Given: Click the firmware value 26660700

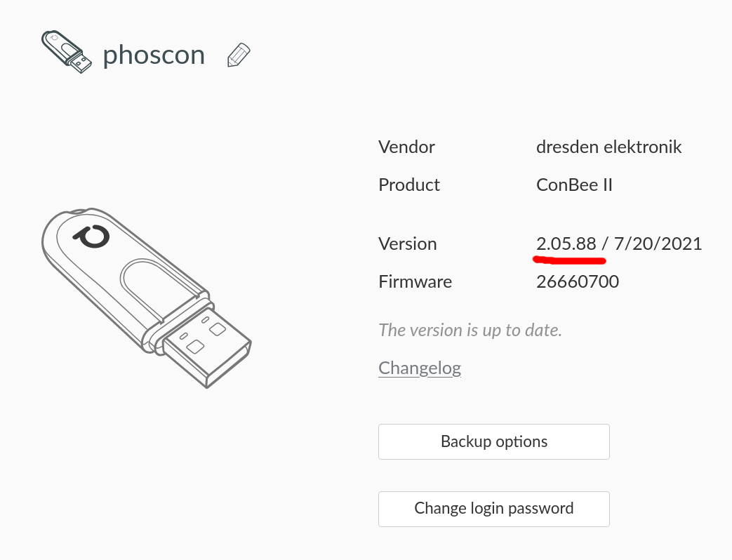Looking at the screenshot, I should click(578, 281).
